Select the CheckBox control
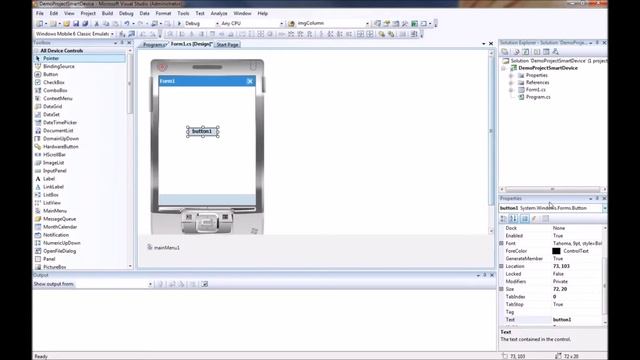The image size is (640, 360). coord(54,82)
